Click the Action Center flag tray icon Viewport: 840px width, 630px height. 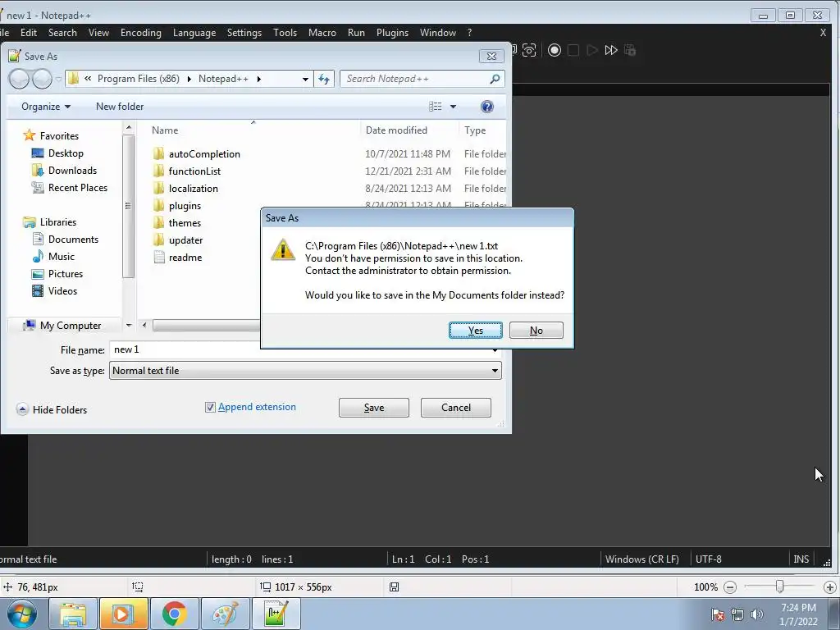[718, 614]
